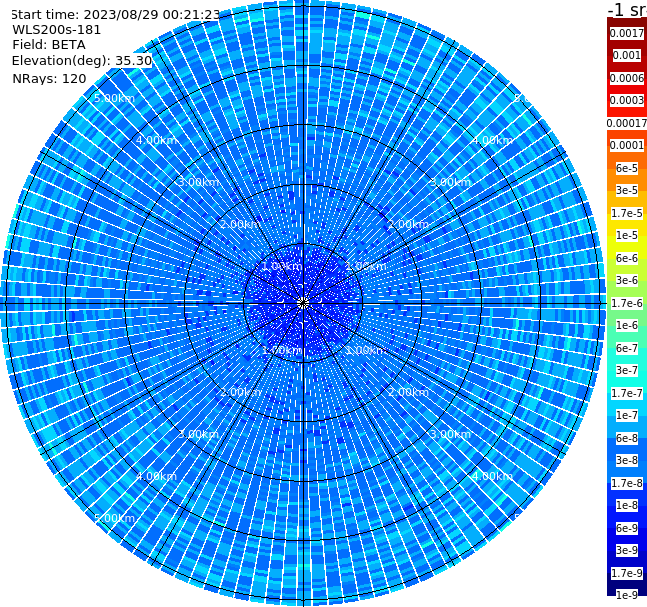
Task: Select the lower-left 3.00km range label
Action: click(198, 434)
